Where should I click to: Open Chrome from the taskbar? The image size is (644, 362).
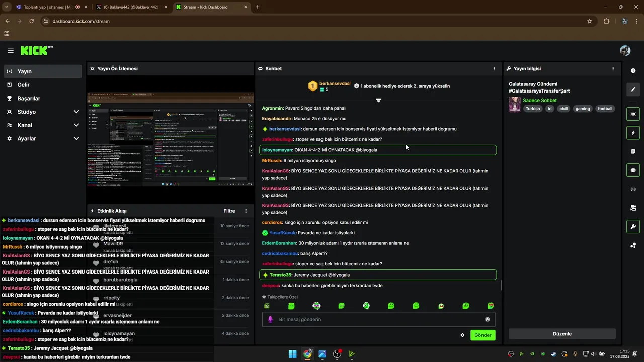click(x=307, y=354)
